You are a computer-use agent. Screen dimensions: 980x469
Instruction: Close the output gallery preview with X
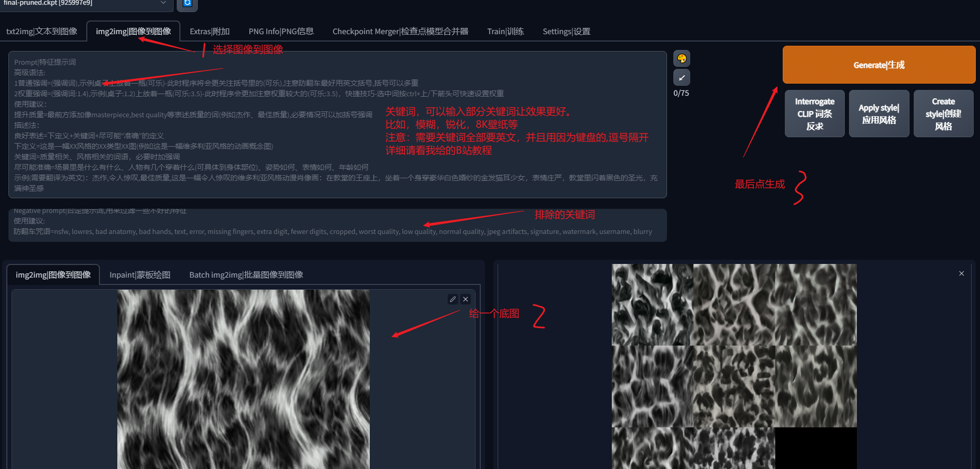point(961,273)
